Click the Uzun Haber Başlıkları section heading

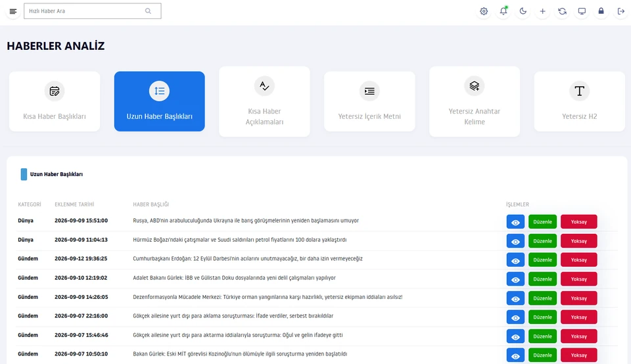tap(57, 174)
